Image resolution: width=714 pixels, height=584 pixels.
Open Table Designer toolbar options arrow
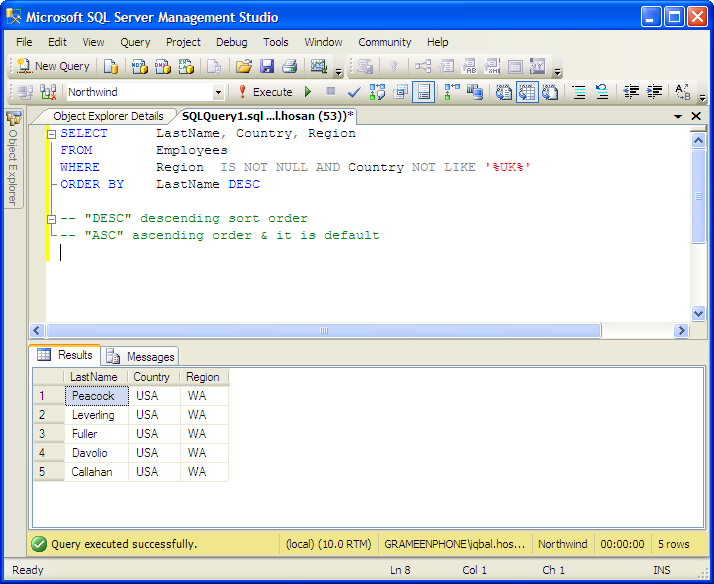557,71
